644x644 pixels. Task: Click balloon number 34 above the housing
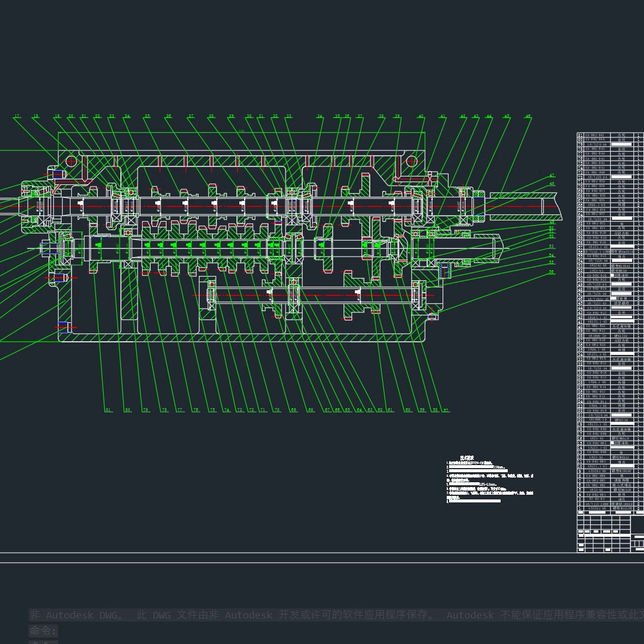click(320, 116)
